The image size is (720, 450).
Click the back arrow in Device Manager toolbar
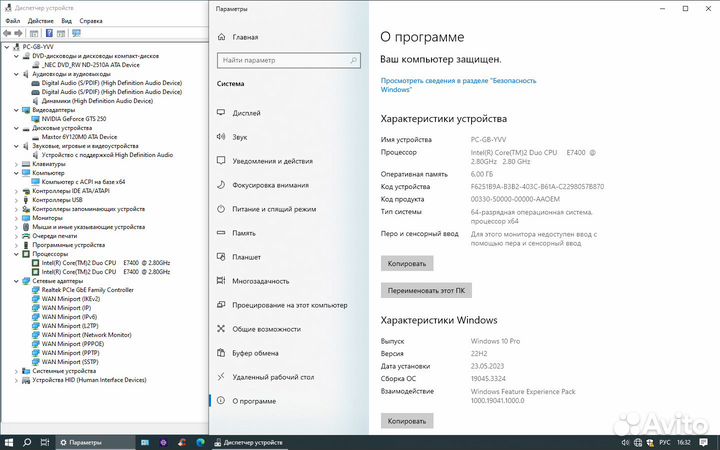point(7,33)
